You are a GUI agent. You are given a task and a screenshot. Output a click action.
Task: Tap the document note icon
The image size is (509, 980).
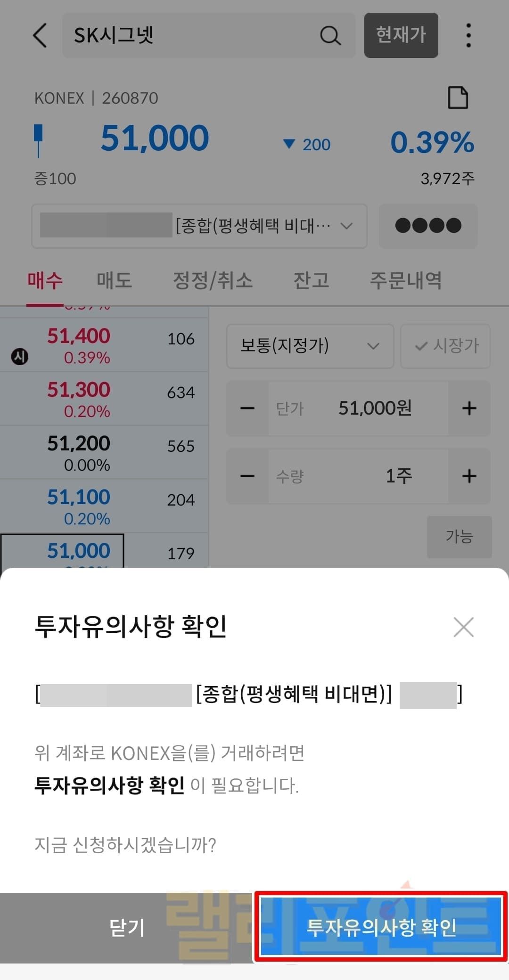[458, 98]
